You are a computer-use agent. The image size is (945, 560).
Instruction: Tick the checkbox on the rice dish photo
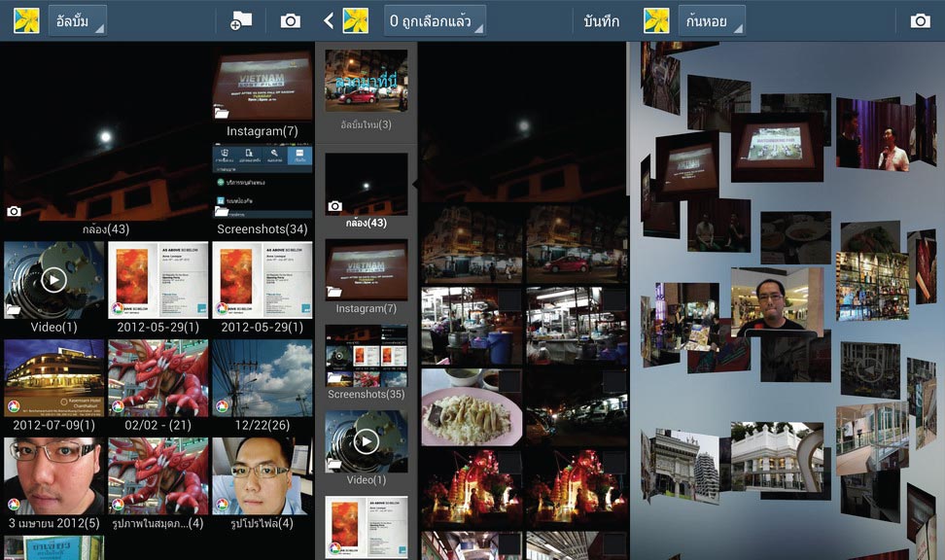click(509, 381)
